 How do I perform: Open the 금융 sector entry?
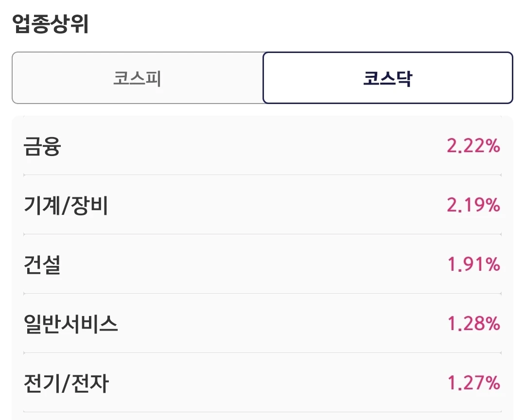point(262,146)
